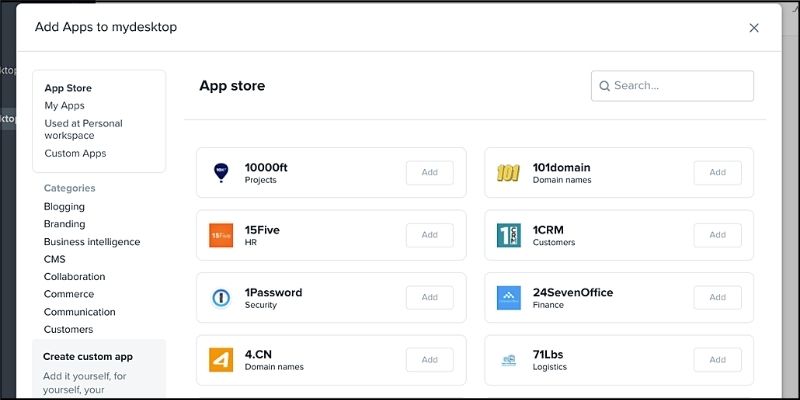The width and height of the screenshot is (800, 400).
Task: Filter by Collaboration category
Action: click(x=74, y=277)
